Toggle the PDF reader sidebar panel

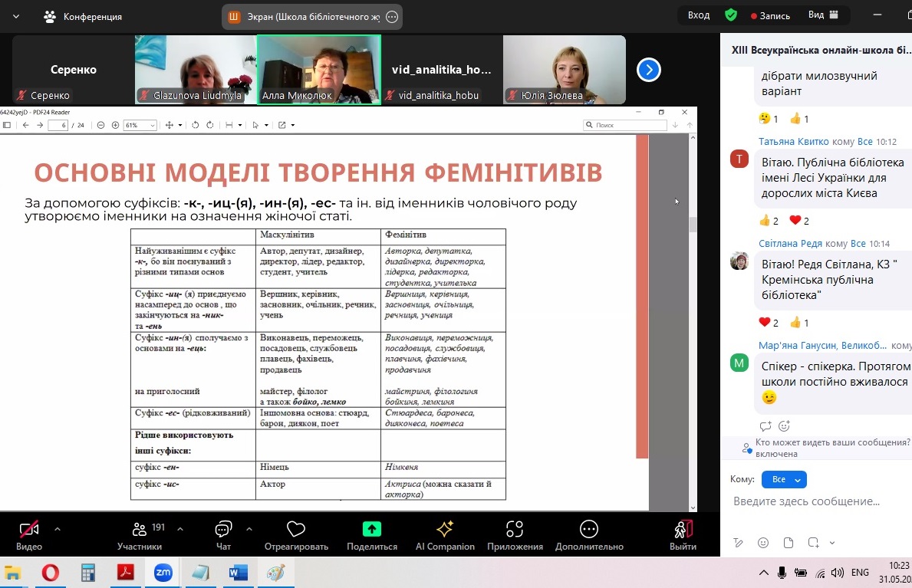point(7,125)
